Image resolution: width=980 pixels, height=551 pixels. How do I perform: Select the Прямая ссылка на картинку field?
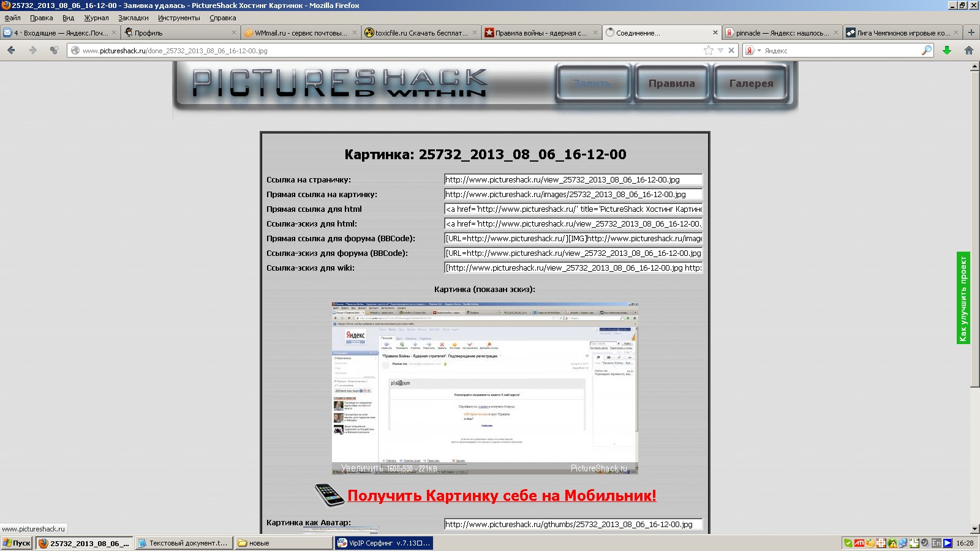click(573, 194)
